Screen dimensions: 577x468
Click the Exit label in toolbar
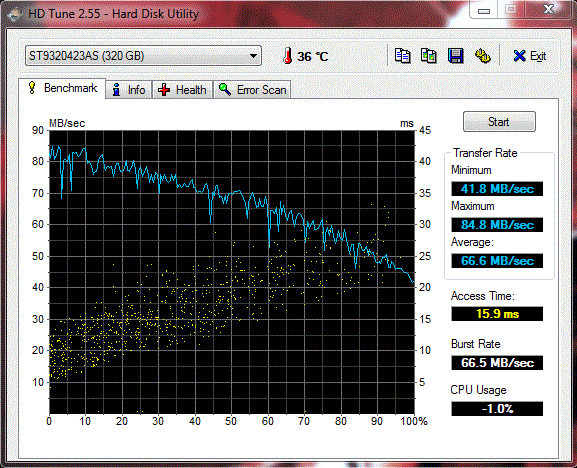[538, 56]
